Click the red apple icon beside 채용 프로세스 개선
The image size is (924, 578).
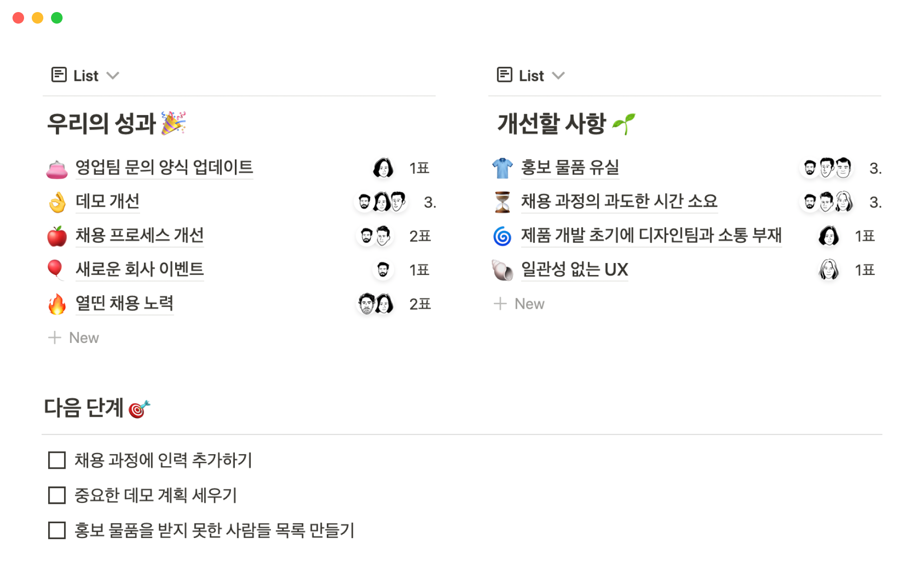coord(57,236)
